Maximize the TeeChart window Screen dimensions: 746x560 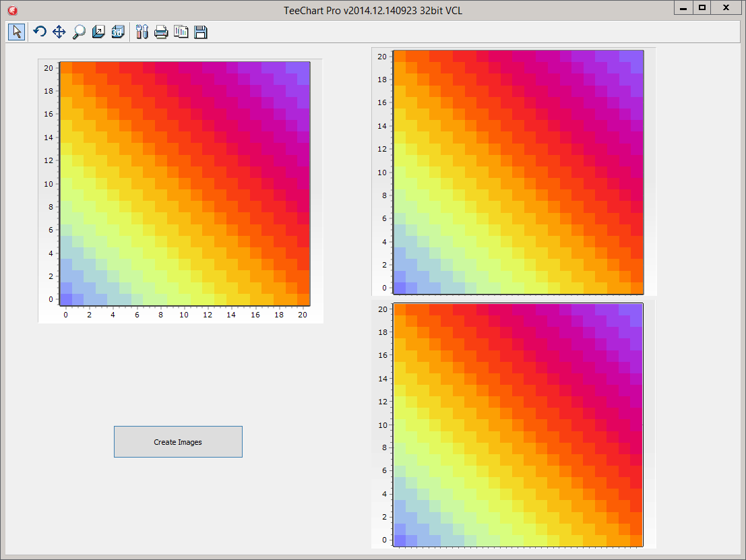tap(702, 7)
